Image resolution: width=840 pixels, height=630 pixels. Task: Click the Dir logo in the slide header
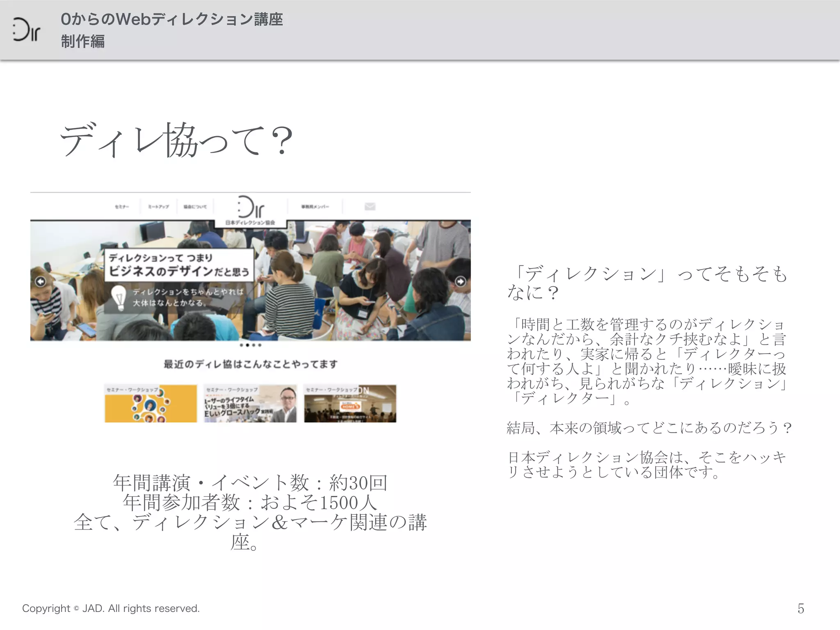pos(26,30)
